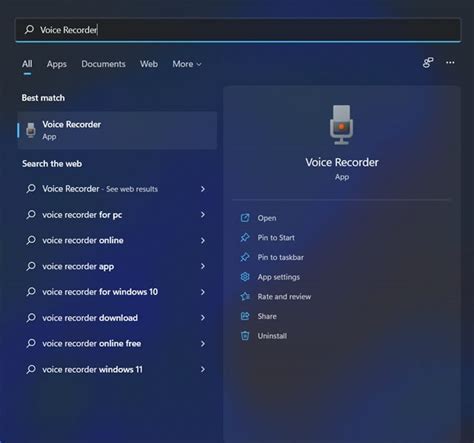The image size is (474, 443).
Task: Expand arrow for 'voice recorder online free'
Action: pyautogui.click(x=203, y=343)
